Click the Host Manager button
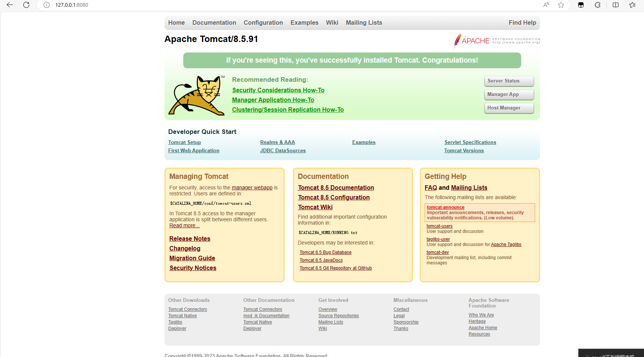Image resolution: width=644 pixels, height=357 pixels. [x=509, y=108]
